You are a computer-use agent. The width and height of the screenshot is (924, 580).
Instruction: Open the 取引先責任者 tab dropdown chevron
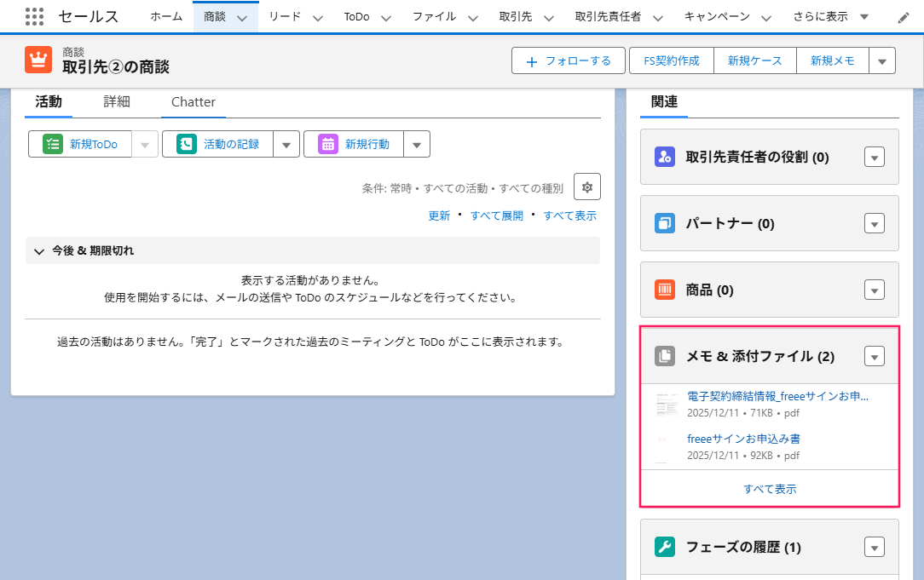click(x=658, y=18)
